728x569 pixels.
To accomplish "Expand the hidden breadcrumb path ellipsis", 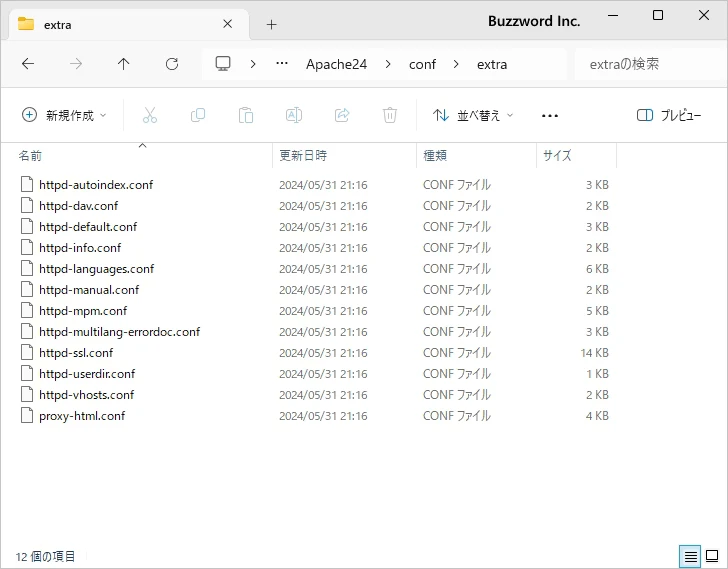I will [x=282, y=64].
